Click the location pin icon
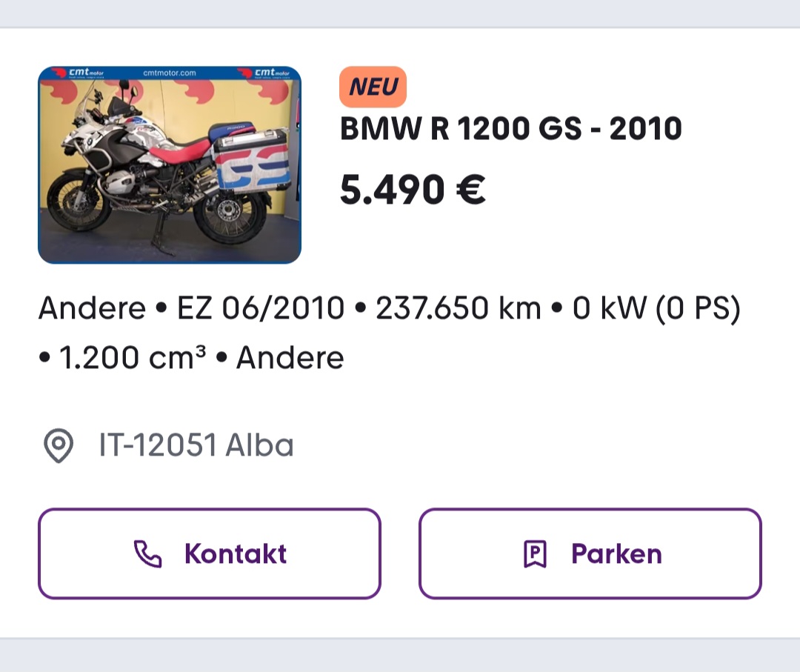This screenshot has height=672, width=800. [59, 445]
